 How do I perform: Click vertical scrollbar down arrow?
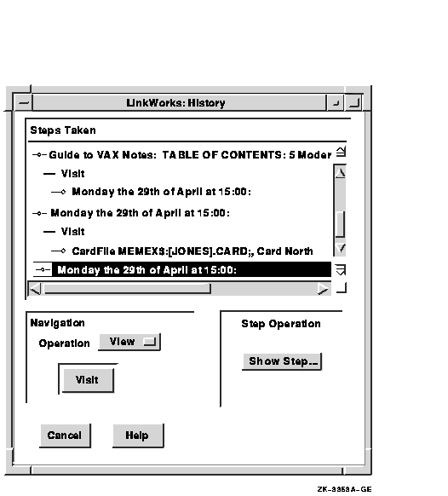pyautogui.click(x=340, y=248)
